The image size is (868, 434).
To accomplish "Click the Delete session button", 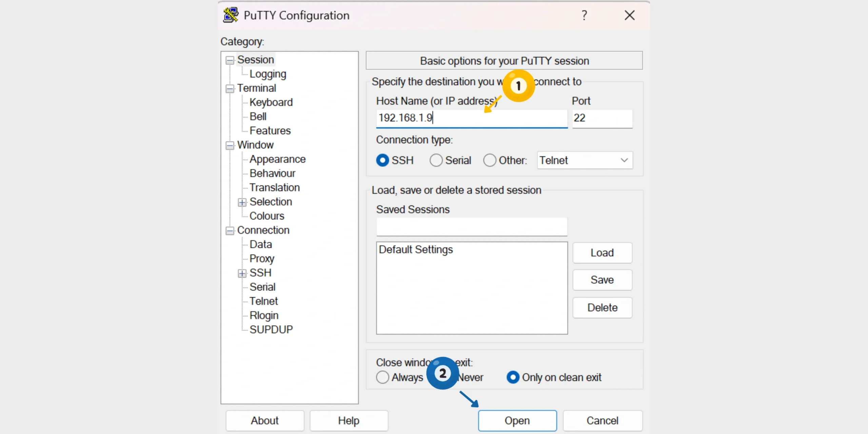I will [x=602, y=308].
